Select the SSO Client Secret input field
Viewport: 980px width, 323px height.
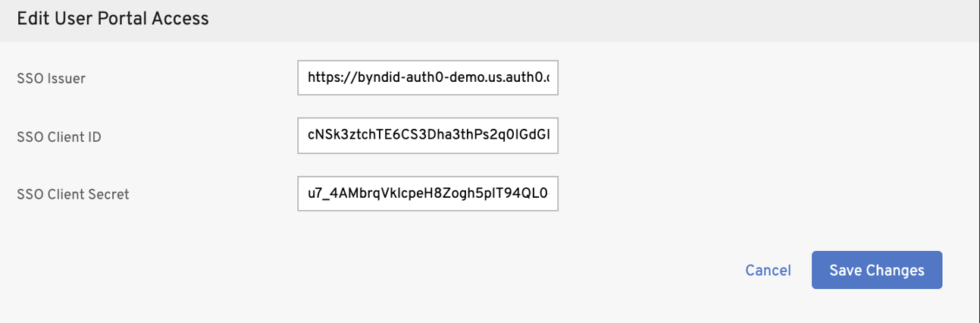click(x=427, y=193)
